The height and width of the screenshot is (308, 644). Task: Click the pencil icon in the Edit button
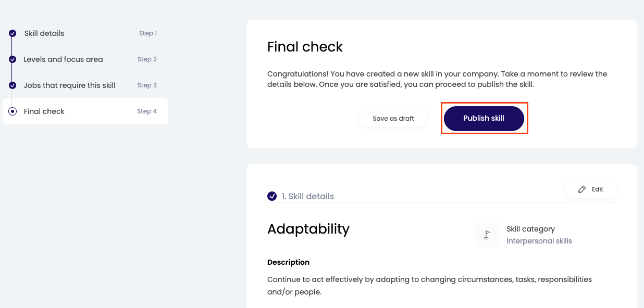[x=582, y=189]
